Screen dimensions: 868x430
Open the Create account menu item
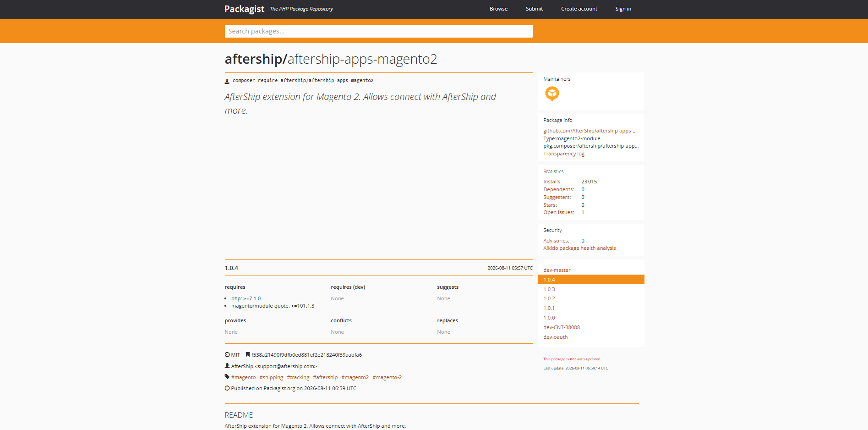point(579,9)
